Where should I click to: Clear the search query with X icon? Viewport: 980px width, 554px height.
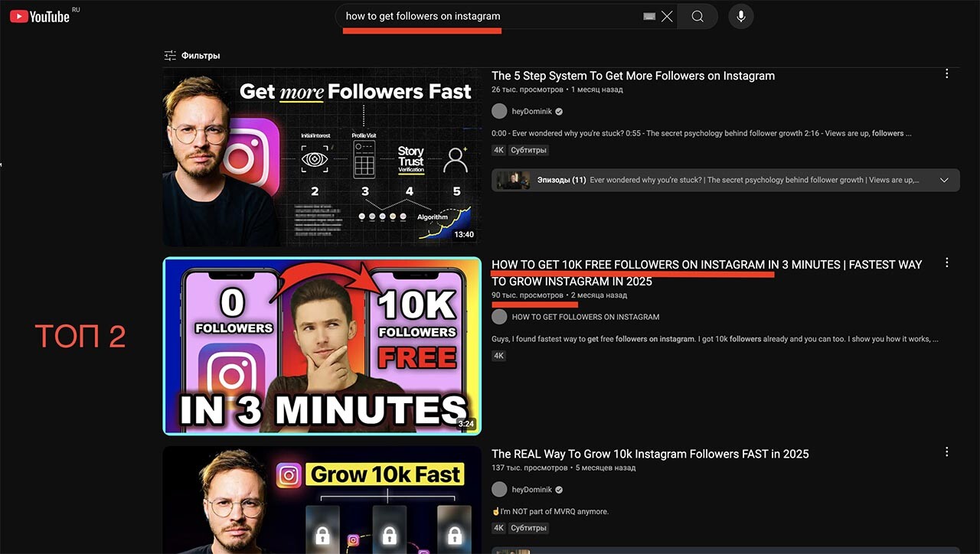pos(667,16)
